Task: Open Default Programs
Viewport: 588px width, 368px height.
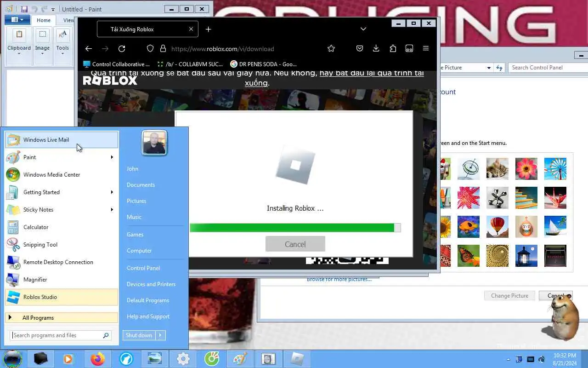Action: click(x=148, y=300)
